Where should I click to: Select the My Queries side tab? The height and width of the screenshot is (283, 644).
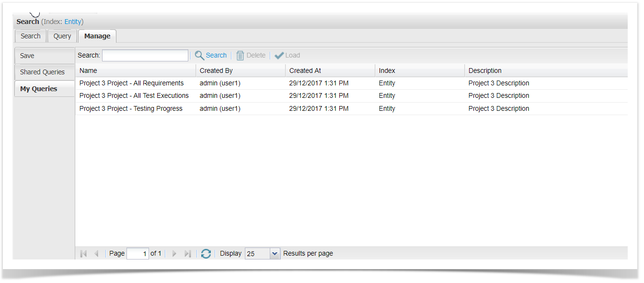pos(38,89)
